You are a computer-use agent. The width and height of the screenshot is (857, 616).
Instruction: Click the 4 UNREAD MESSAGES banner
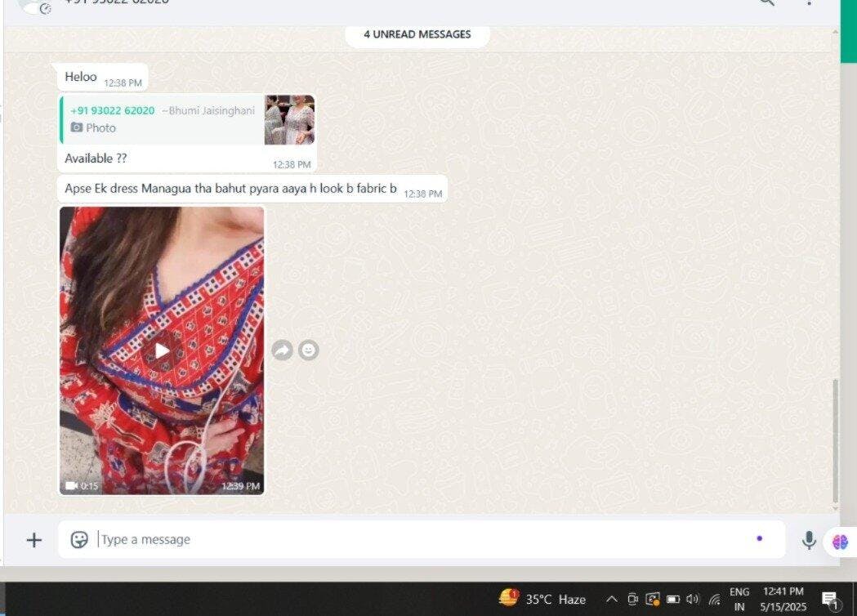click(417, 34)
